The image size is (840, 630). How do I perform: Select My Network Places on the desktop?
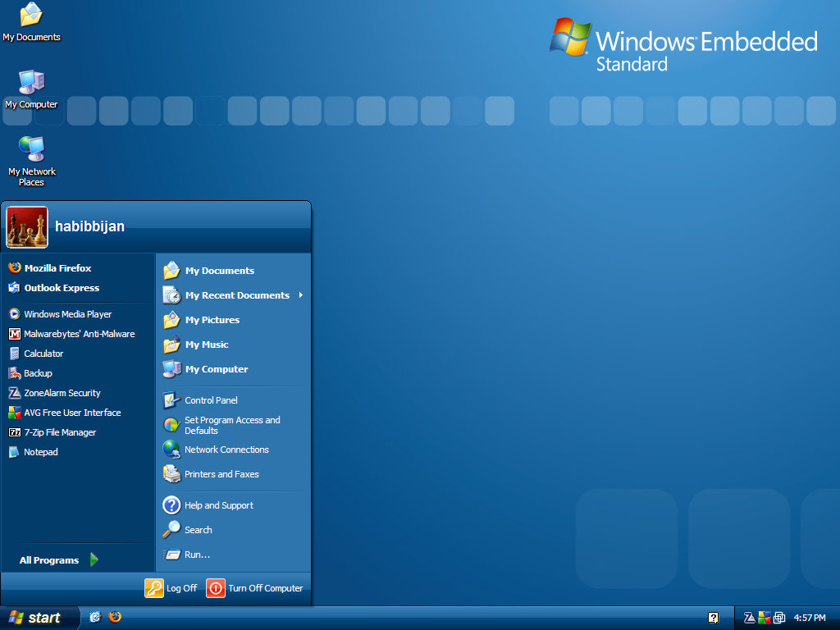[x=32, y=162]
